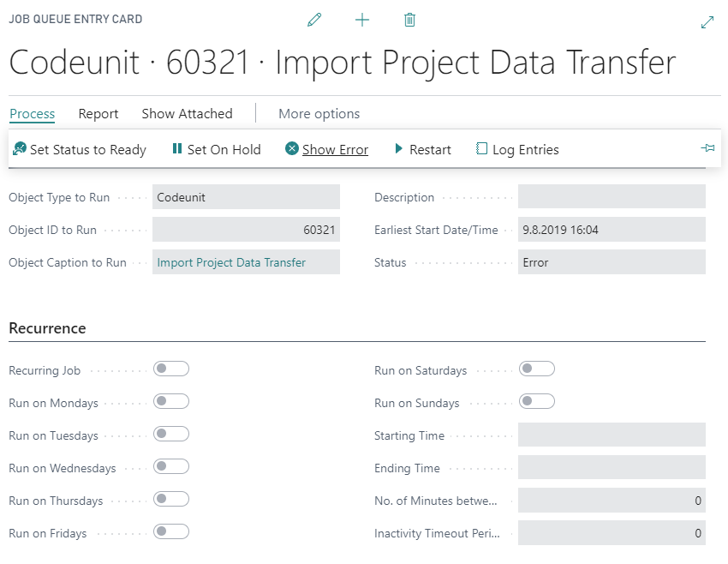Restart the job queue entry

click(x=422, y=149)
